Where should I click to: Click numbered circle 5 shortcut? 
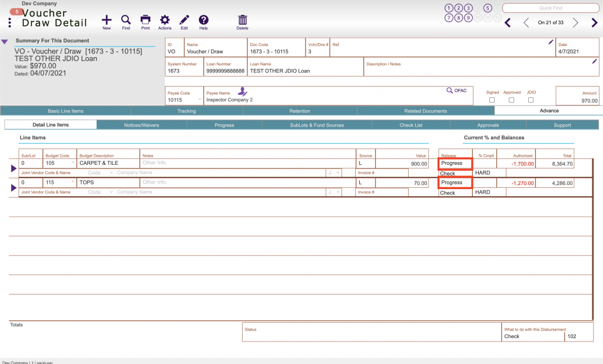tap(488, 8)
